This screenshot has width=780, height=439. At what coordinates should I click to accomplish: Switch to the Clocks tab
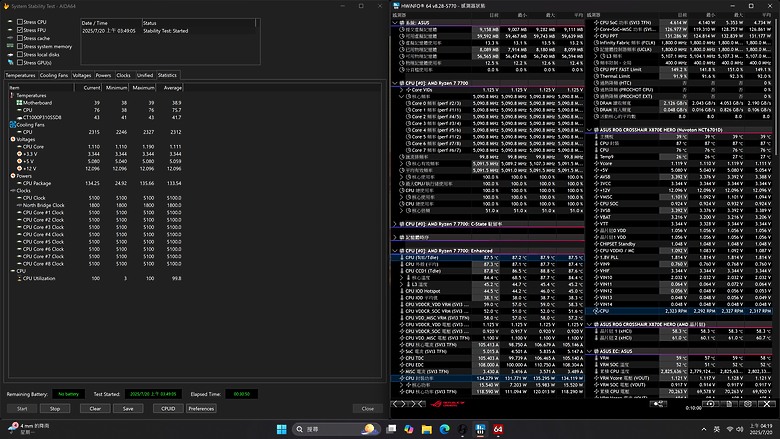(x=123, y=75)
